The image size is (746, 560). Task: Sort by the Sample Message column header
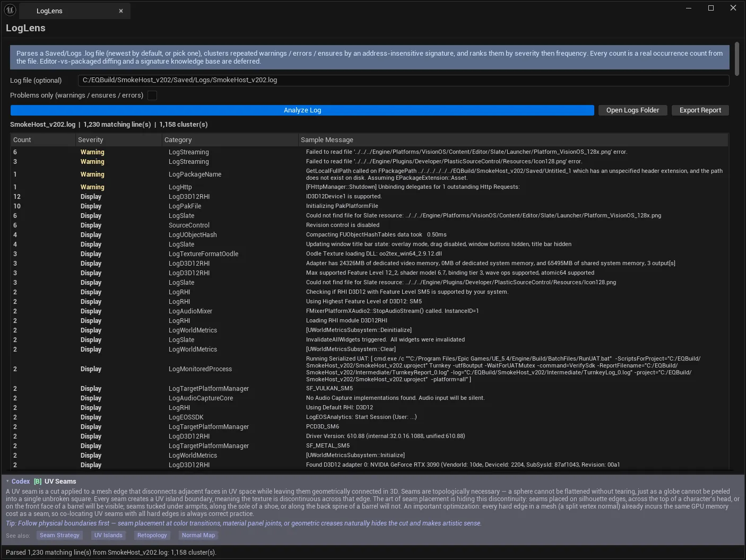pos(513,140)
